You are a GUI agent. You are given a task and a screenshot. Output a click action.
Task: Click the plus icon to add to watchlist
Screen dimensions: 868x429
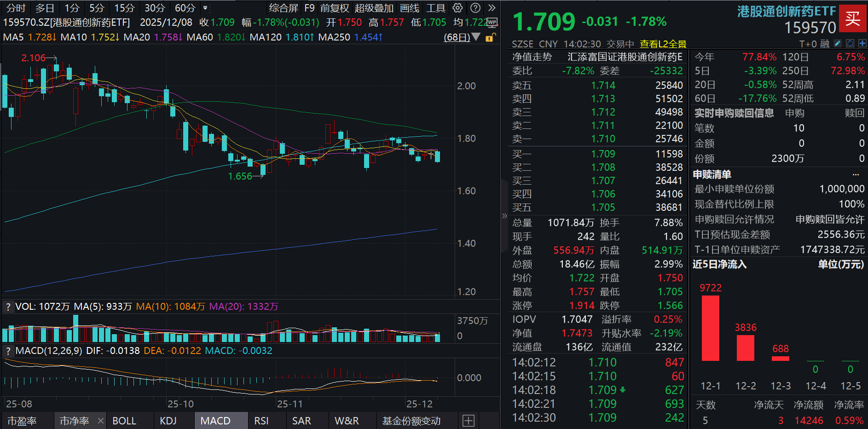point(862,43)
